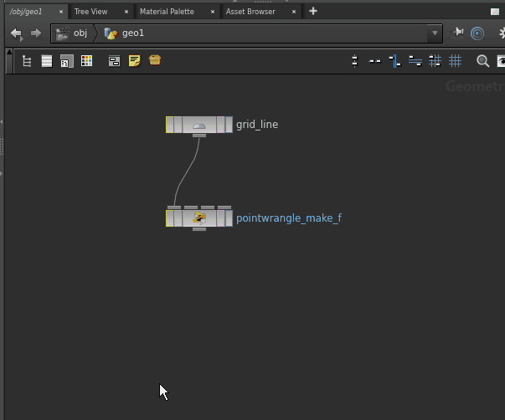This screenshot has height=420, width=505.
Task: Open the sticky note tool
Action: click(x=134, y=61)
